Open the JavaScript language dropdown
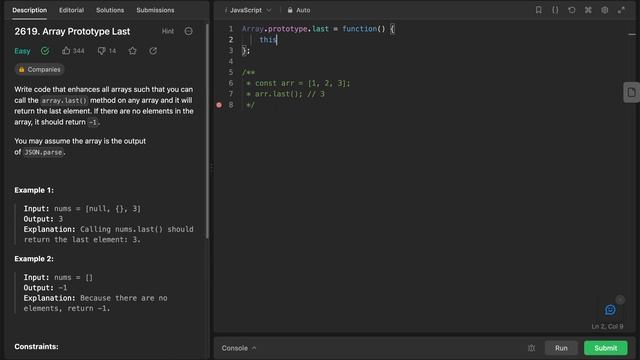This screenshot has width=640, height=360. [x=248, y=10]
